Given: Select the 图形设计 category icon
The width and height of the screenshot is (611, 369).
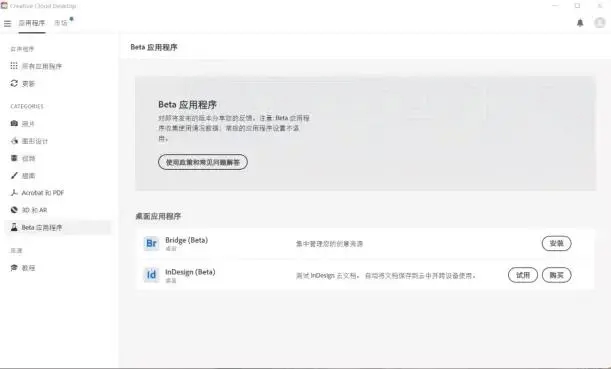Looking at the screenshot, I should pos(14,141).
